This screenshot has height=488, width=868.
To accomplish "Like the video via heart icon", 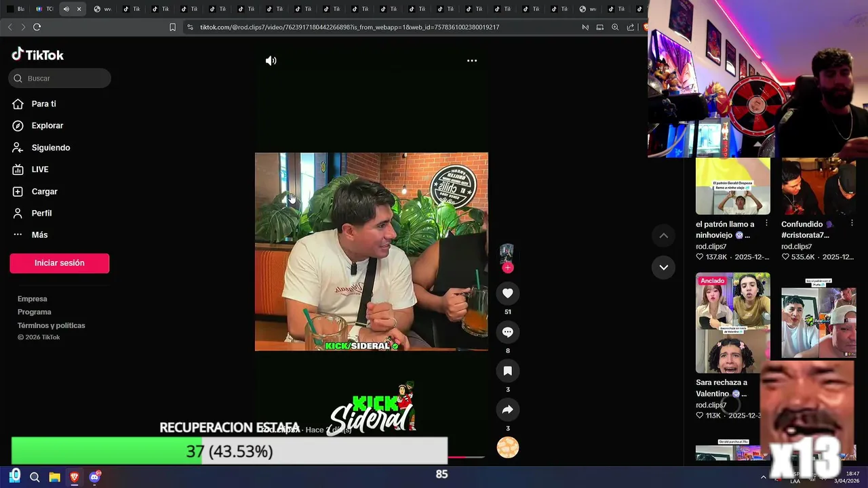I will 507,293.
